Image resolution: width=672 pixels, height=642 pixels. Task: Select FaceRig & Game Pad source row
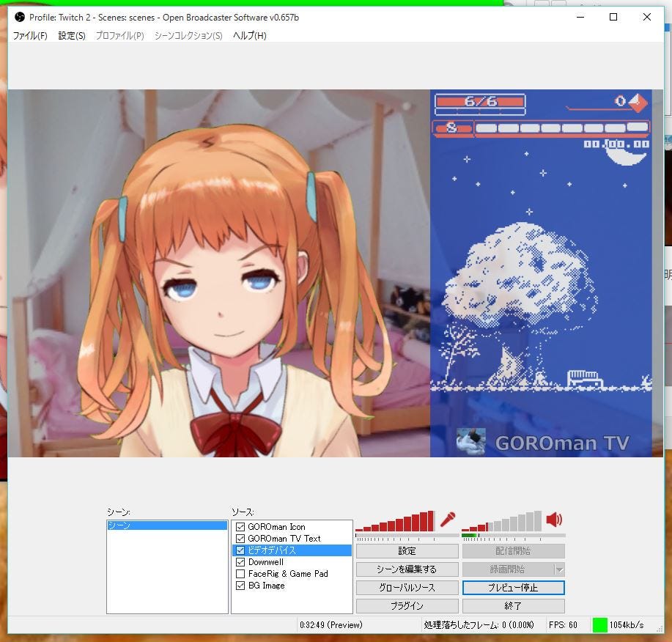[292, 573]
